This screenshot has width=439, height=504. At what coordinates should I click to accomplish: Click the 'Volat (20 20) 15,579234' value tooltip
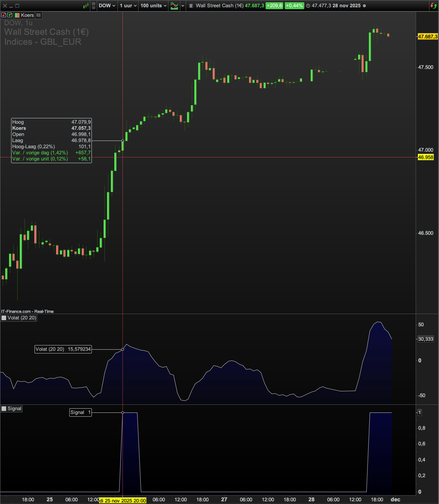63,349
